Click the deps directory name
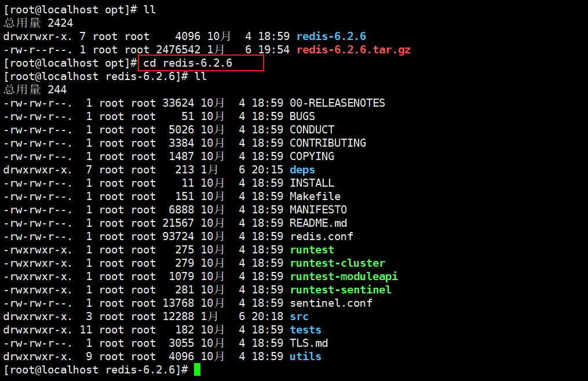This screenshot has width=588, height=381. coord(302,170)
